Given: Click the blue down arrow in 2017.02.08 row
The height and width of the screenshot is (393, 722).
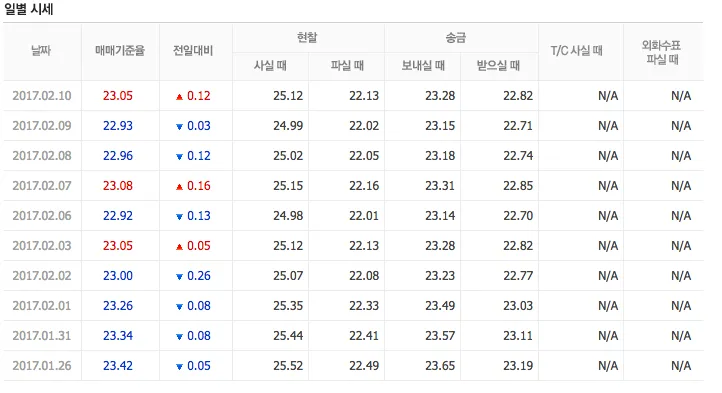Looking at the screenshot, I should click(x=180, y=157).
